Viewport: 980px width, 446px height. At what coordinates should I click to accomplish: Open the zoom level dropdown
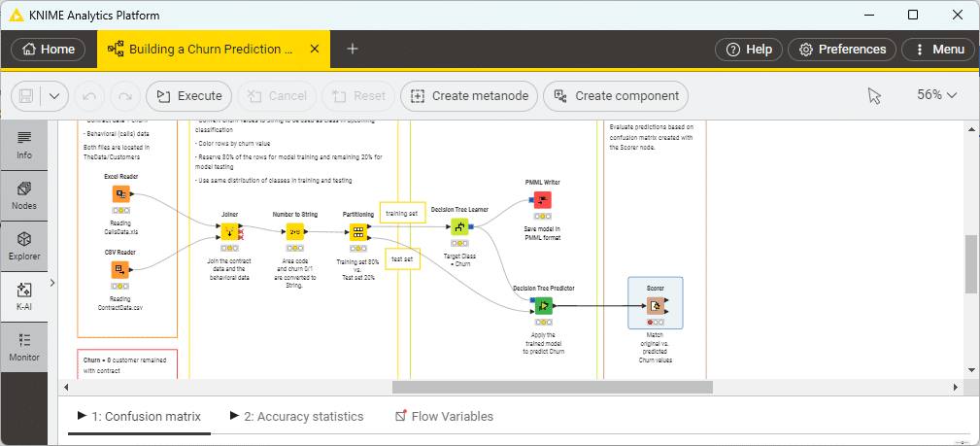pyautogui.click(x=937, y=95)
